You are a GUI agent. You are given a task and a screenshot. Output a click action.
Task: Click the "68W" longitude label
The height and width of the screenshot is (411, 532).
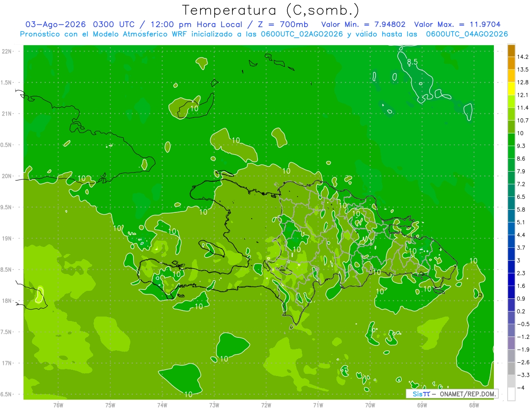coord(473,405)
